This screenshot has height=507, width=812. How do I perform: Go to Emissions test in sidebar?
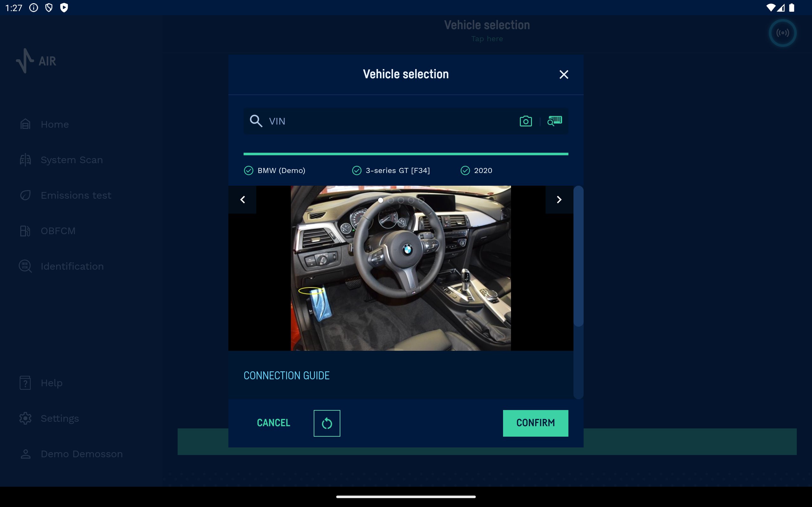75,196
